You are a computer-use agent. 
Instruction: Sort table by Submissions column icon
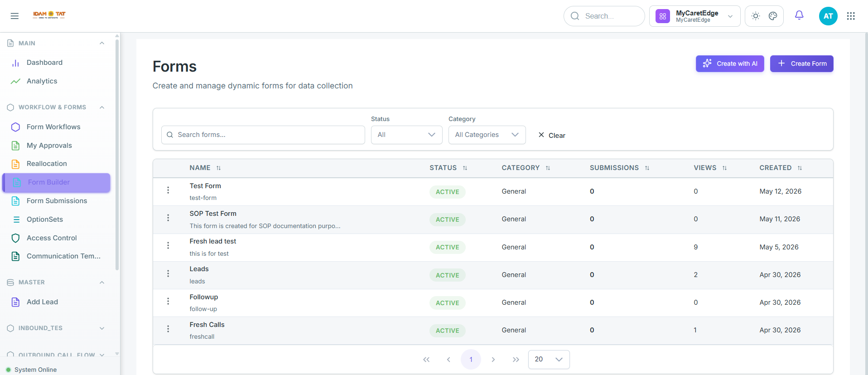647,168
